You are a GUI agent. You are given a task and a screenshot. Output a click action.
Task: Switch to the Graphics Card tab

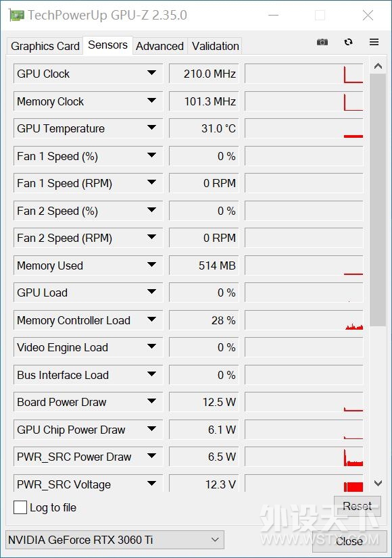point(45,46)
